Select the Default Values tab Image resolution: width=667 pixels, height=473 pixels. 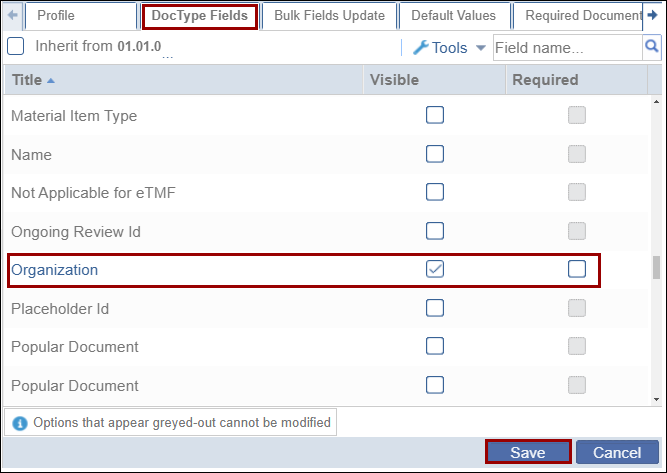click(454, 16)
